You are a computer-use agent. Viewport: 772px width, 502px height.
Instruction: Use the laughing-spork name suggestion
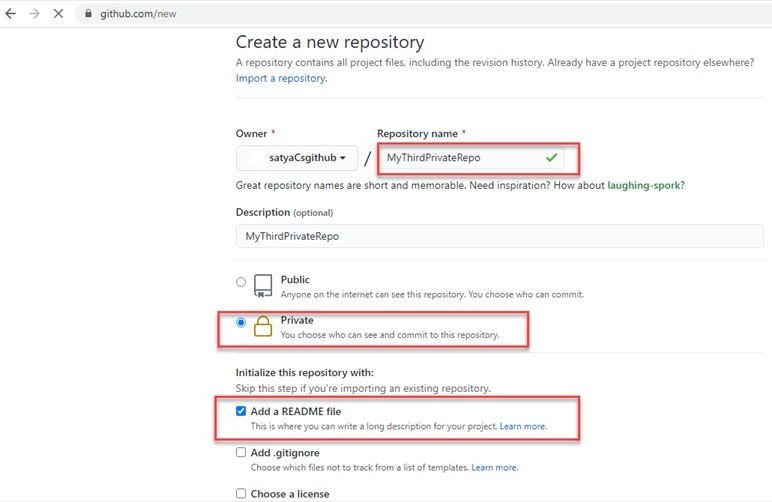[646, 185]
